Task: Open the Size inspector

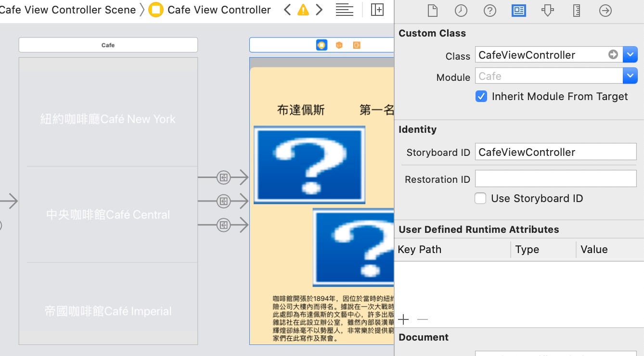Action: pyautogui.click(x=576, y=10)
